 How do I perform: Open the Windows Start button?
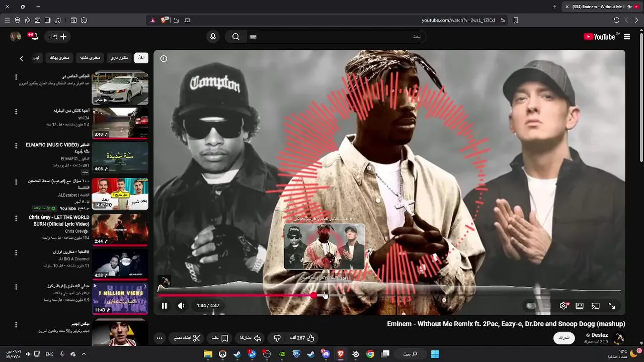[x=435, y=354]
